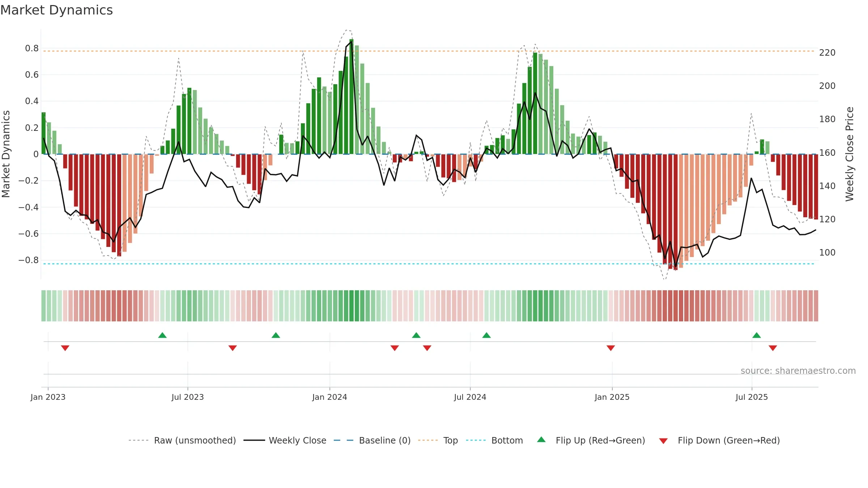Viewport: 868px width, 488px height.
Task: Click the green Flip Up triangle in legend
Action: pyautogui.click(x=541, y=440)
